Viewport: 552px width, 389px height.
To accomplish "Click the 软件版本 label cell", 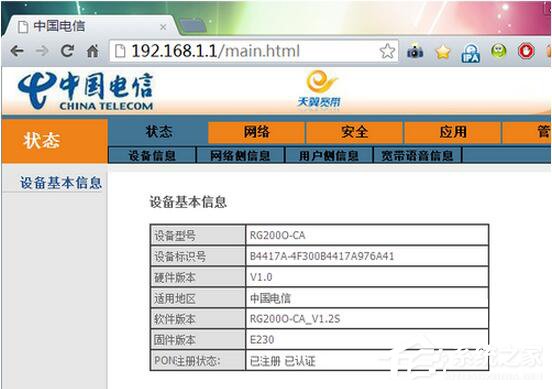I will point(198,319).
